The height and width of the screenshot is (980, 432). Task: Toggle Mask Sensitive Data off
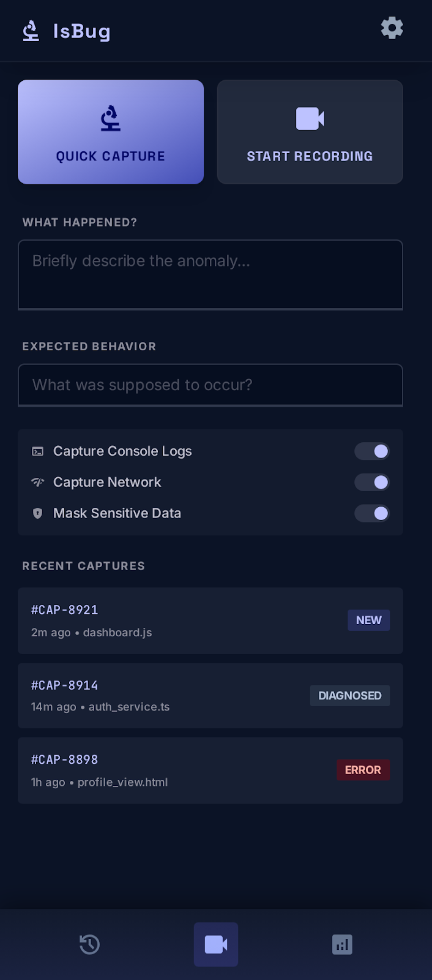(x=372, y=513)
